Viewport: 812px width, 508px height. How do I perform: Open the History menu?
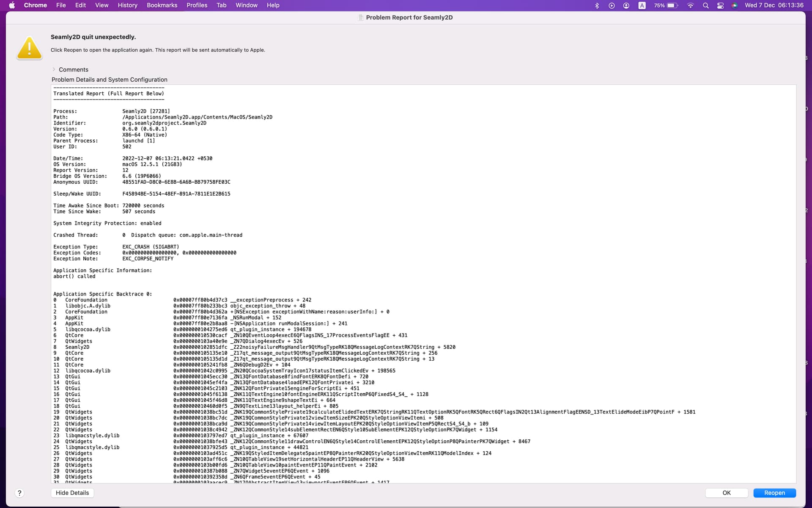tap(127, 5)
